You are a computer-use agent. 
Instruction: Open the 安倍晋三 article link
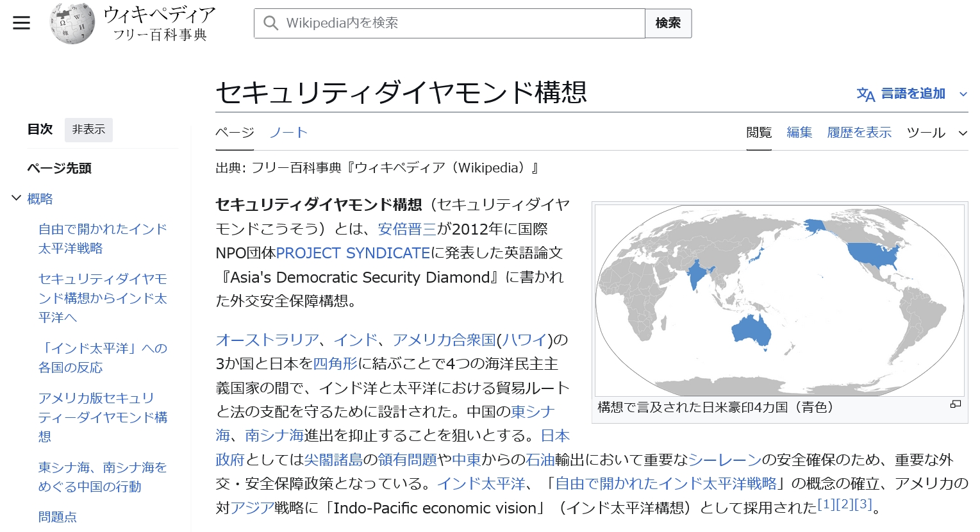(x=407, y=229)
